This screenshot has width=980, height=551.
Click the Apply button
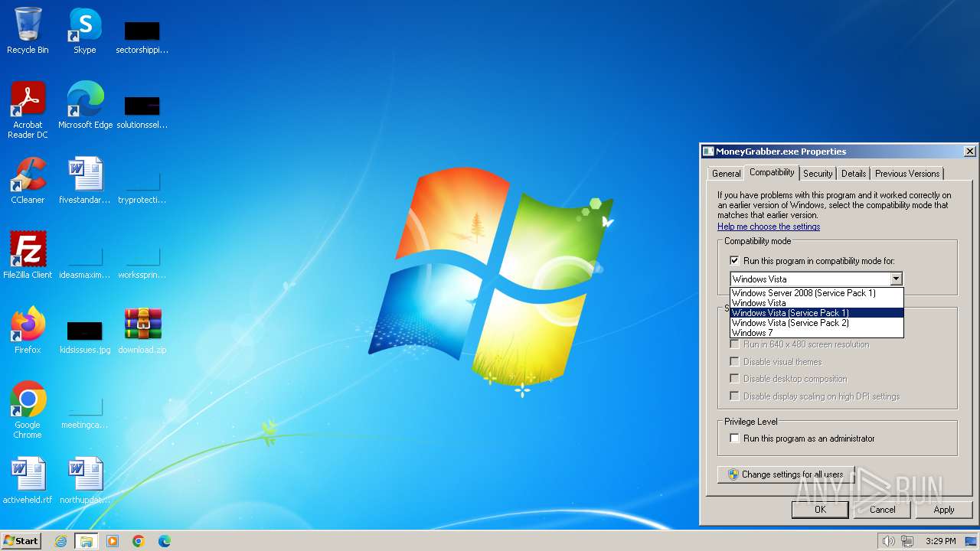pos(944,510)
